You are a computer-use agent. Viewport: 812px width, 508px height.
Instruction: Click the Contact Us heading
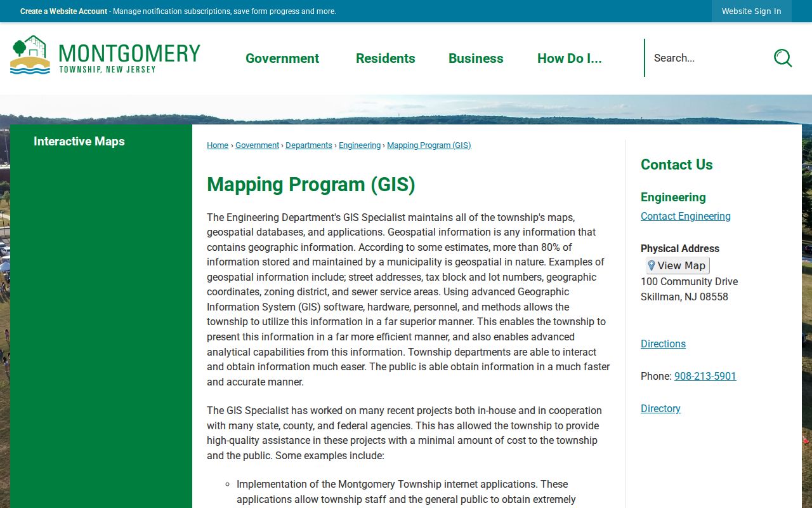677,165
